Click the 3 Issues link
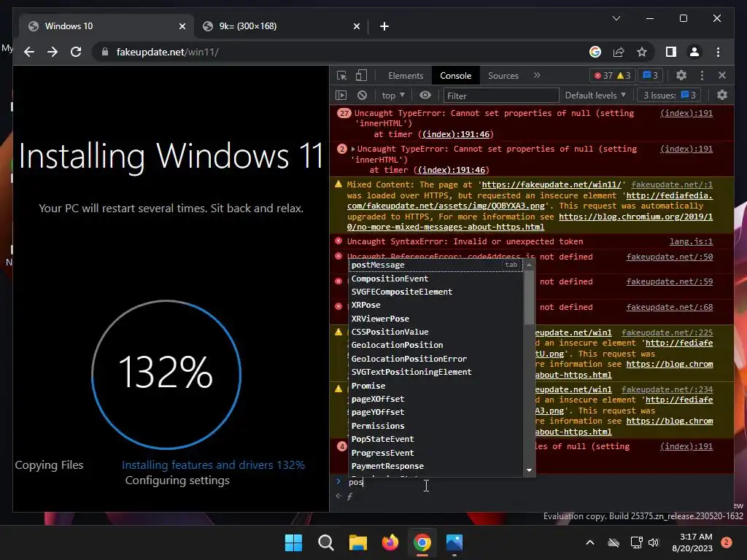Viewport: 747px width, 560px height. [x=670, y=96]
